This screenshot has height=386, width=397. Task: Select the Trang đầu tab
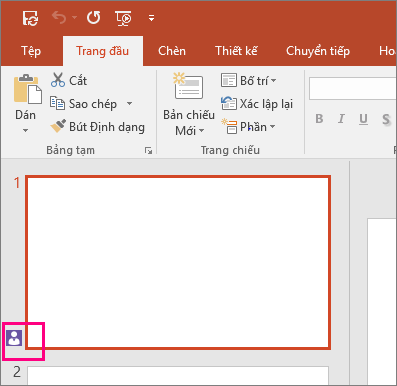(102, 51)
